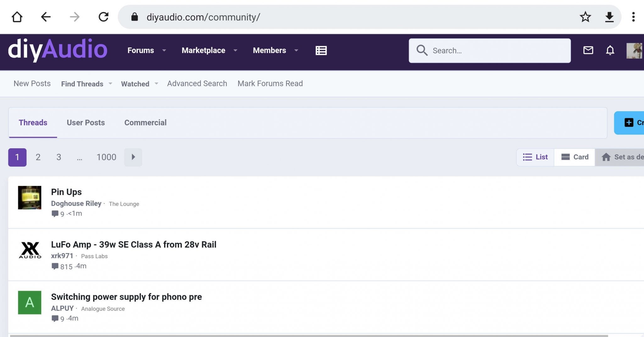Open the Marketplace menu item
Viewport: 644px width, 337px height.
point(203,50)
